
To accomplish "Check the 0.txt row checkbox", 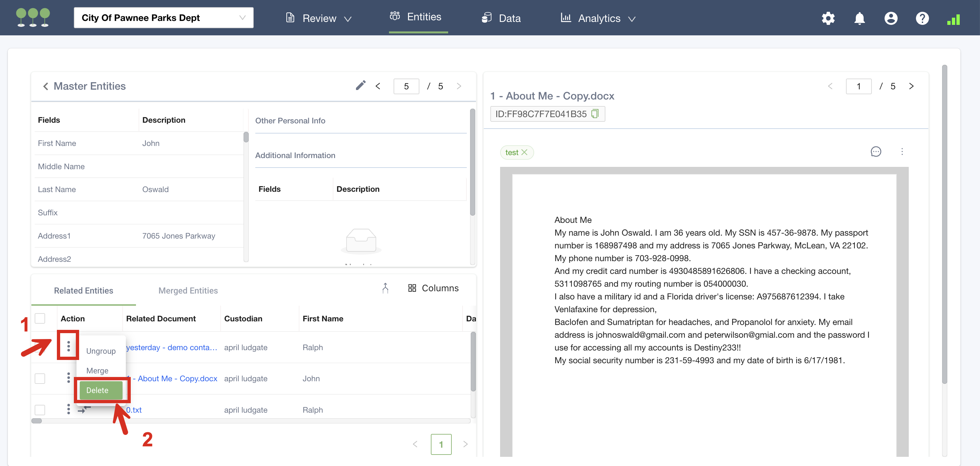I will click(40, 410).
